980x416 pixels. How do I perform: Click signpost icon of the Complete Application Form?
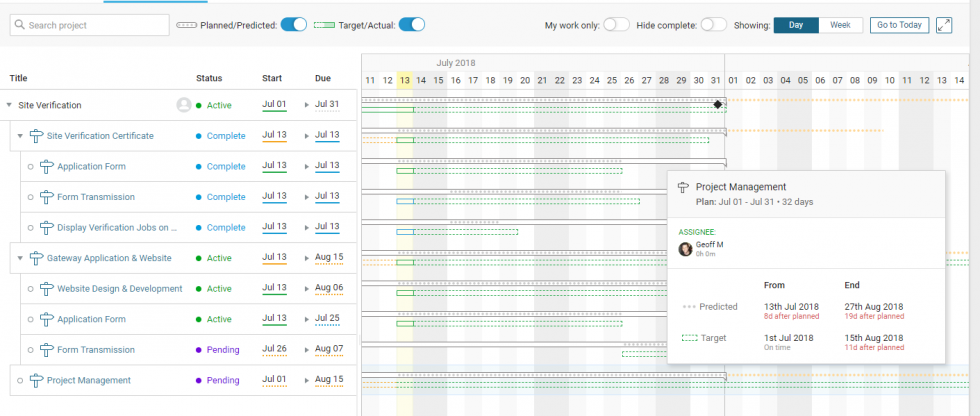tap(47, 166)
